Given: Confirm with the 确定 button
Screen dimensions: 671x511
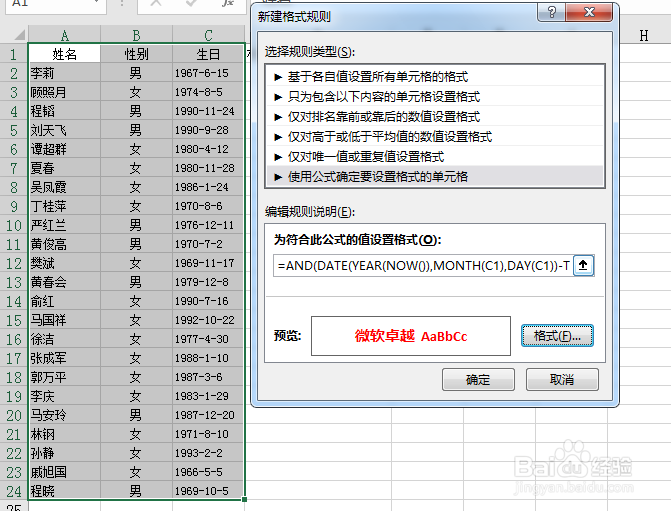Looking at the screenshot, I should 478,380.
